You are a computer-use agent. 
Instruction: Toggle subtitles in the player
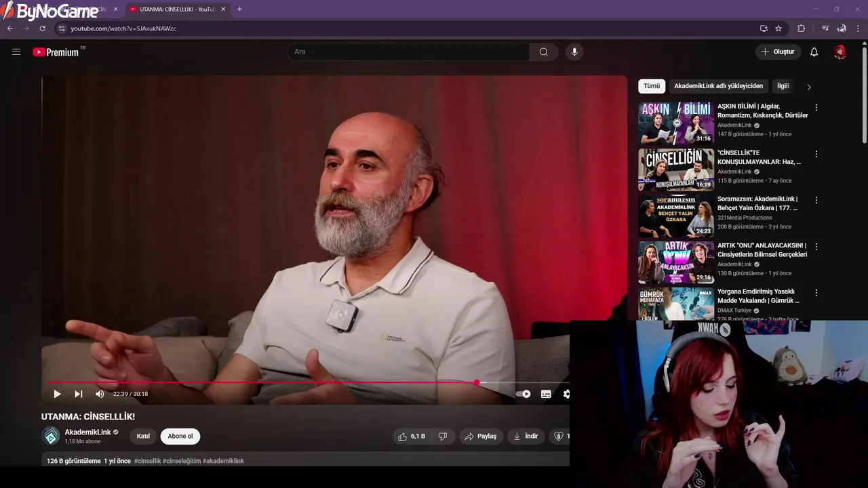[546, 394]
